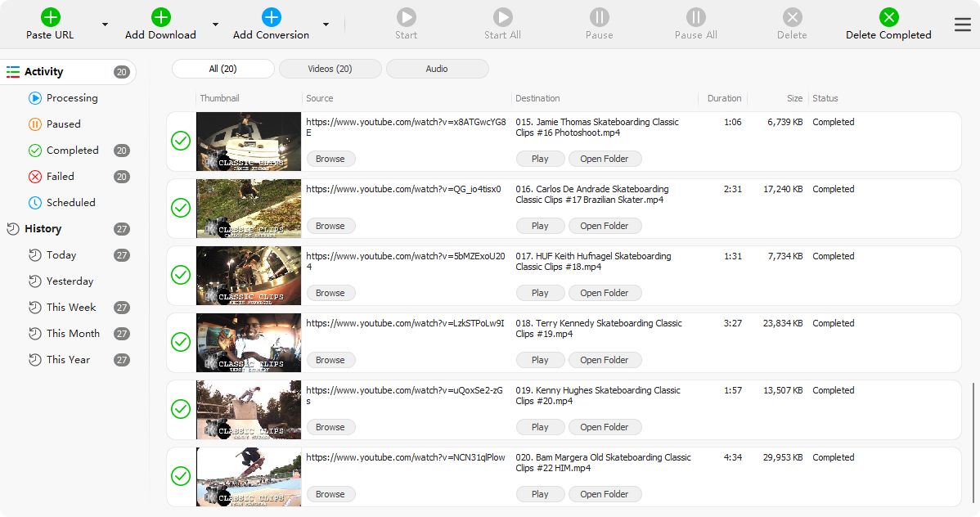This screenshot has height=517, width=980.
Task: Click the Source column header
Action: [x=319, y=98]
